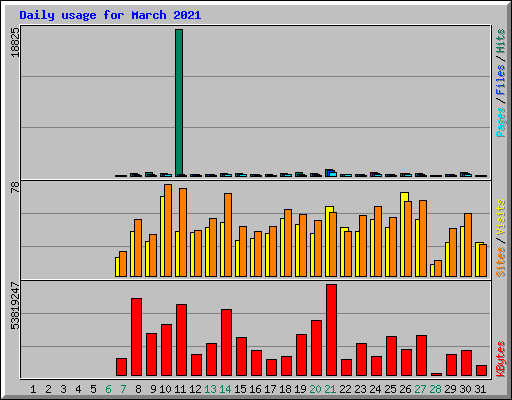Click the day 1 axis label

[x=33, y=389]
